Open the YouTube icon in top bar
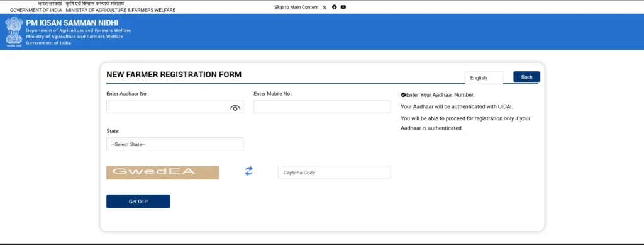644x245 pixels. point(343,7)
